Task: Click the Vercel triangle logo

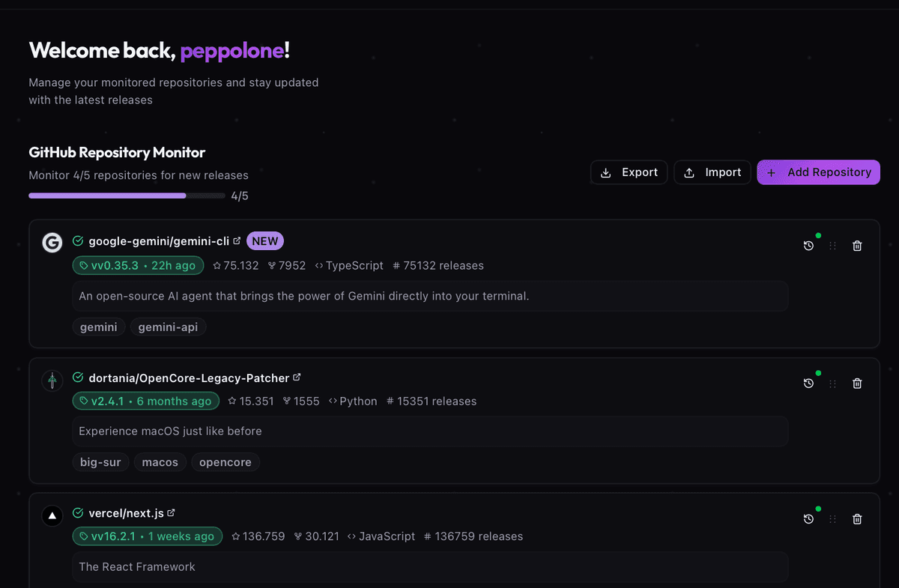Action: click(52, 515)
